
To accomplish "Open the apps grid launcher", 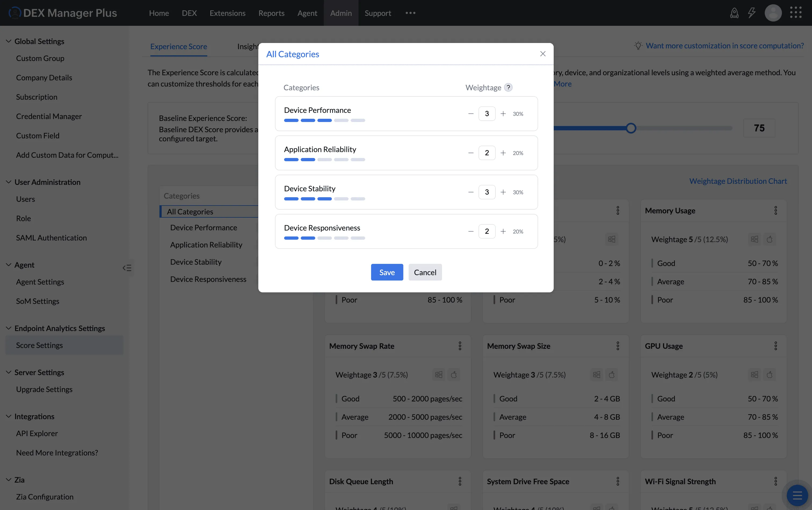I will (x=795, y=12).
